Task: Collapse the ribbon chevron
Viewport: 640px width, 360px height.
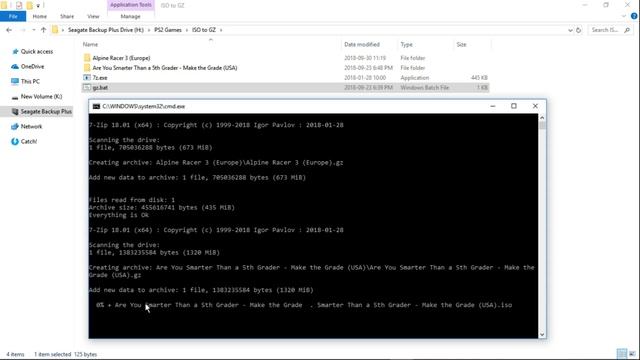Action: pos(624,16)
